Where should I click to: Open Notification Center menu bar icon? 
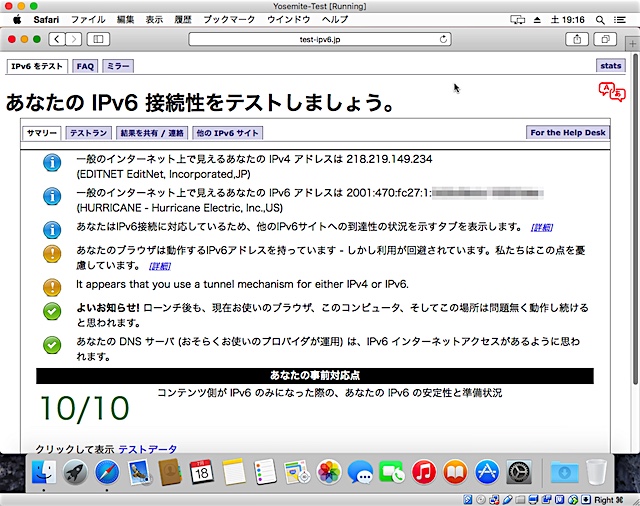point(620,20)
